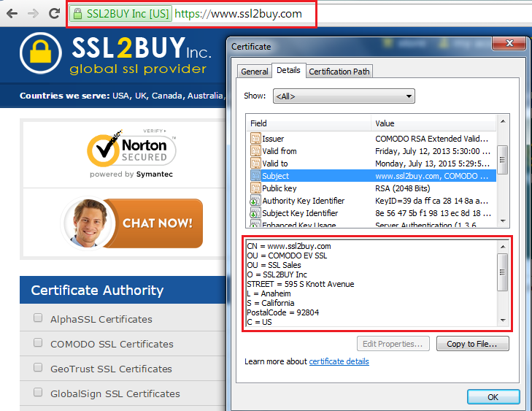Click the Subject field icon
The width and height of the screenshot is (532, 411).
255,175
